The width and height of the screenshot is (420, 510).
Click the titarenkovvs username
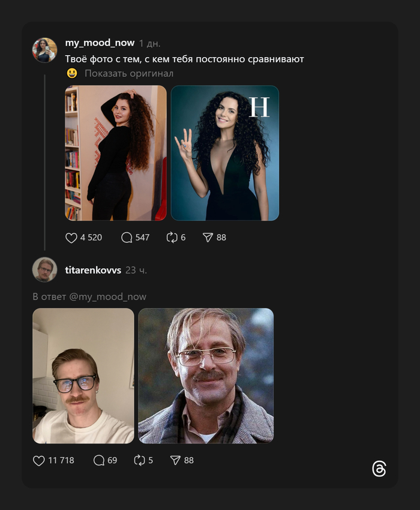(x=93, y=271)
